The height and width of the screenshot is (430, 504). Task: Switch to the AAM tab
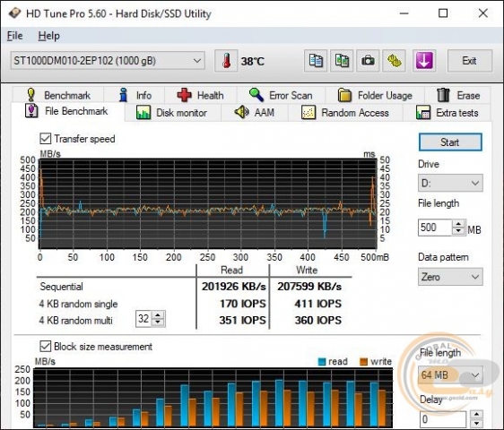[255, 113]
